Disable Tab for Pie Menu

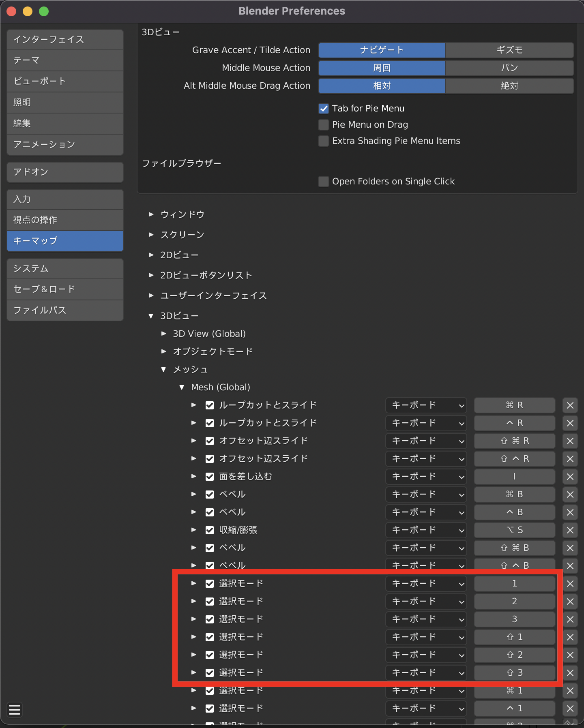[x=324, y=109]
